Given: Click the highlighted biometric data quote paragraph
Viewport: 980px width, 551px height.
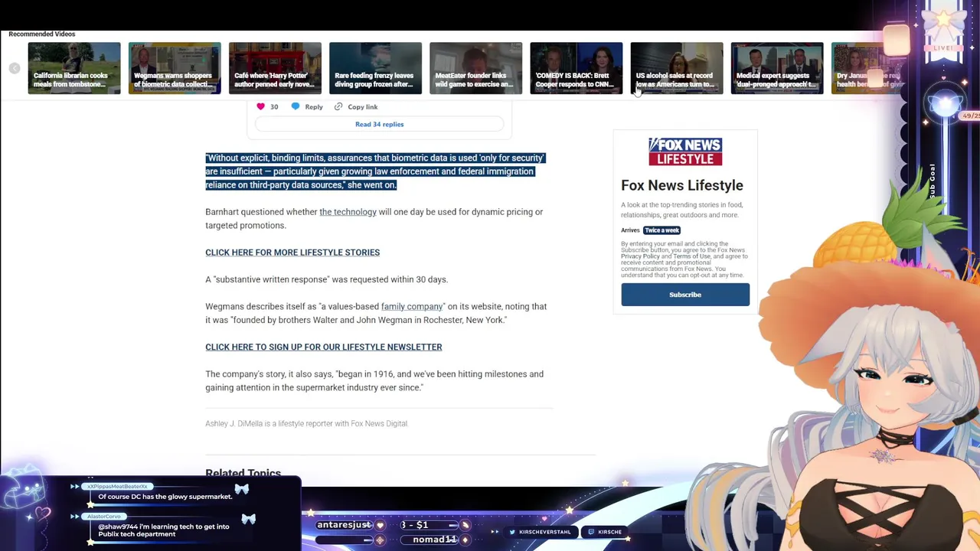Looking at the screenshot, I should click(375, 171).
